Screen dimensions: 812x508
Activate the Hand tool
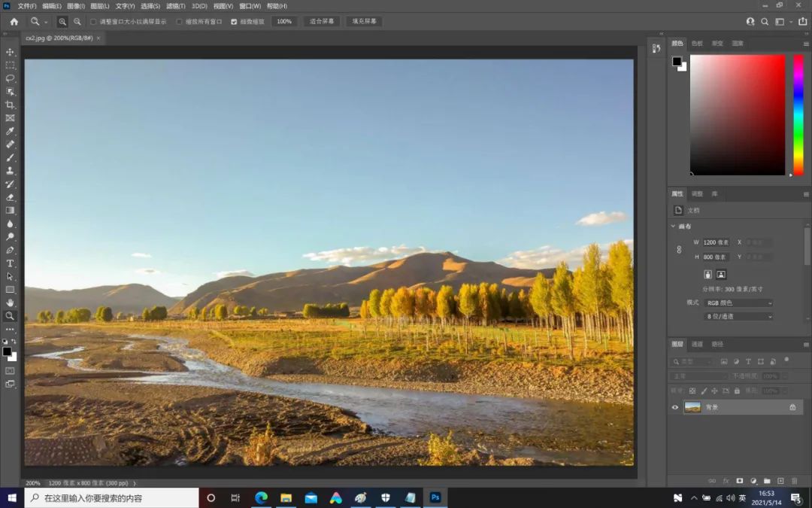click(x=10, y=302)
